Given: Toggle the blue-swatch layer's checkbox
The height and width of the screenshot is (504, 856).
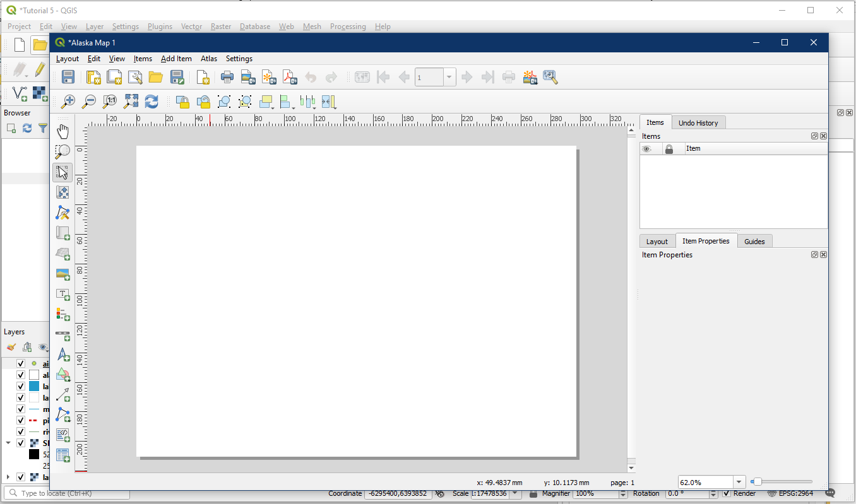Looking at the screenshot, I should pyautogui.click(x=21, y=386).
